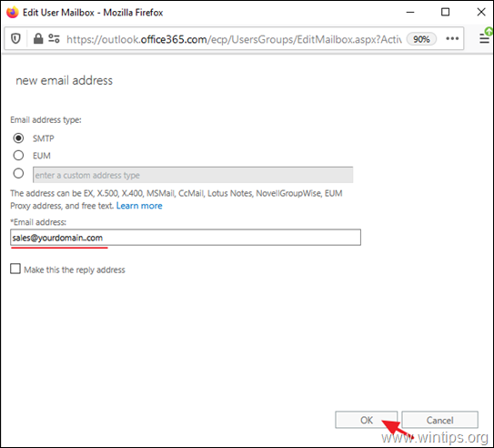
Task: Select the EUM address type
Action: (x=18, y=156)
